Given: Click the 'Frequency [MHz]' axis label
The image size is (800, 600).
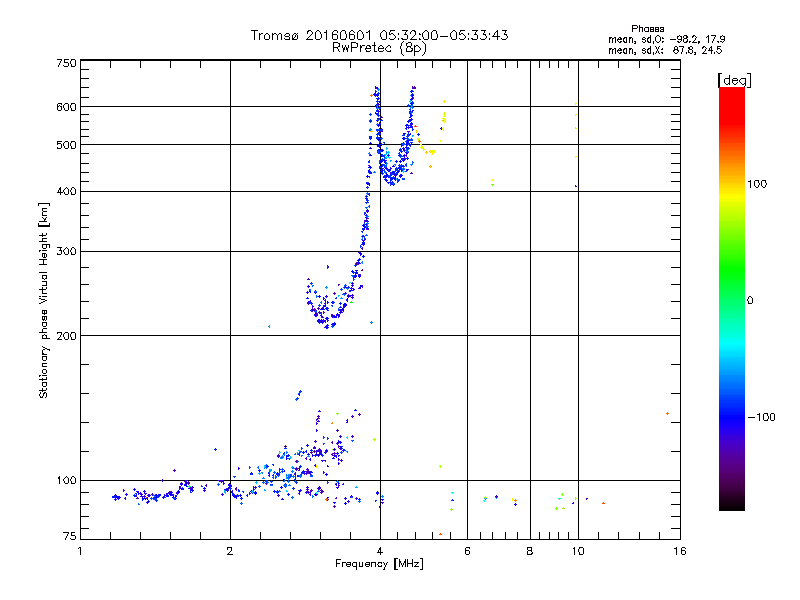Looking at the screenshot, I should point(379,564).
